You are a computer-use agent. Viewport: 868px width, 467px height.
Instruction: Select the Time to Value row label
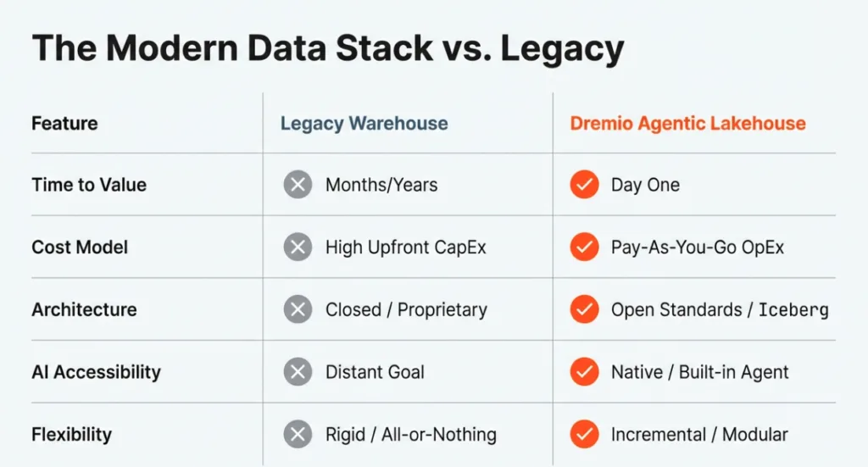89,185
